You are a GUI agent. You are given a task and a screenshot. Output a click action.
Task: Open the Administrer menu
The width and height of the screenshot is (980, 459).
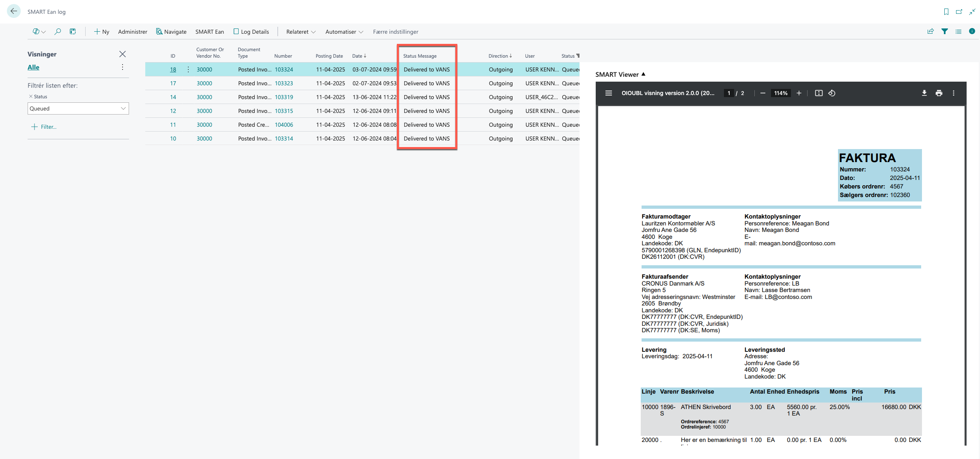pyautogui.click(x=132, y=32)
